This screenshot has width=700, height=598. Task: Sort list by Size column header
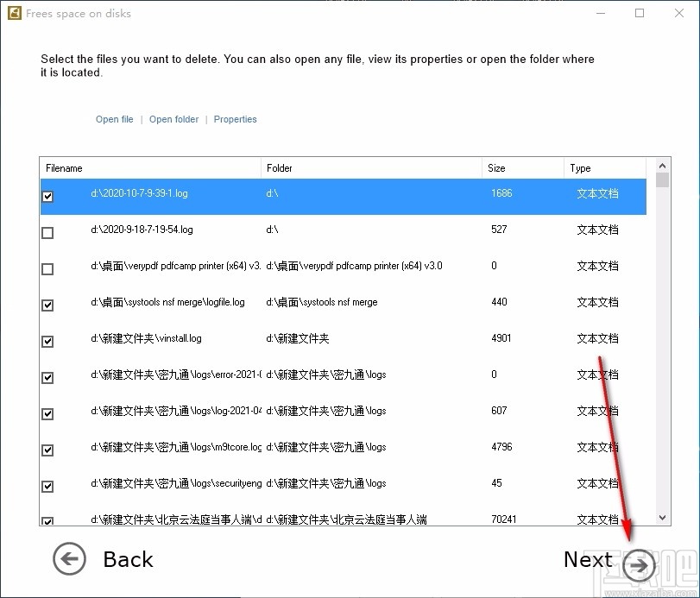point(523,168)
